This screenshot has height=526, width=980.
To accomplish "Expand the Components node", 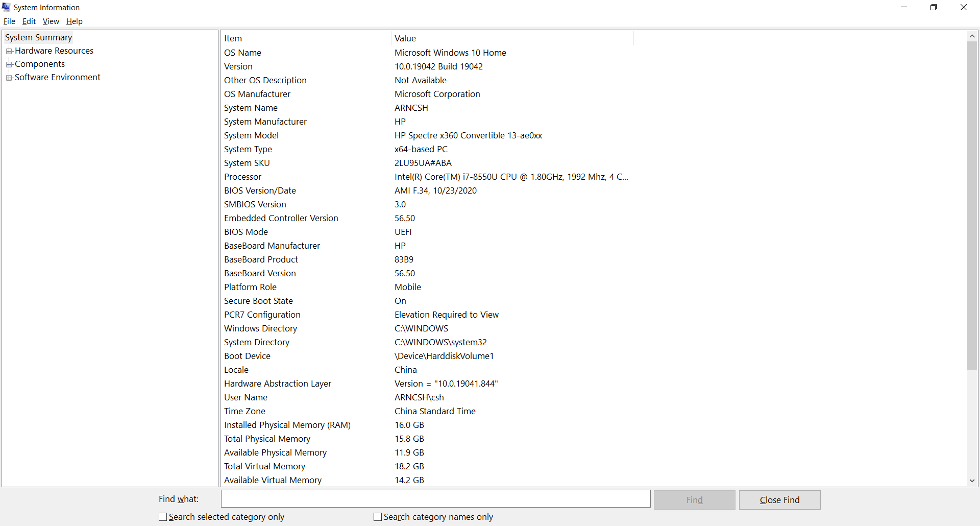I will coord(9,64).
